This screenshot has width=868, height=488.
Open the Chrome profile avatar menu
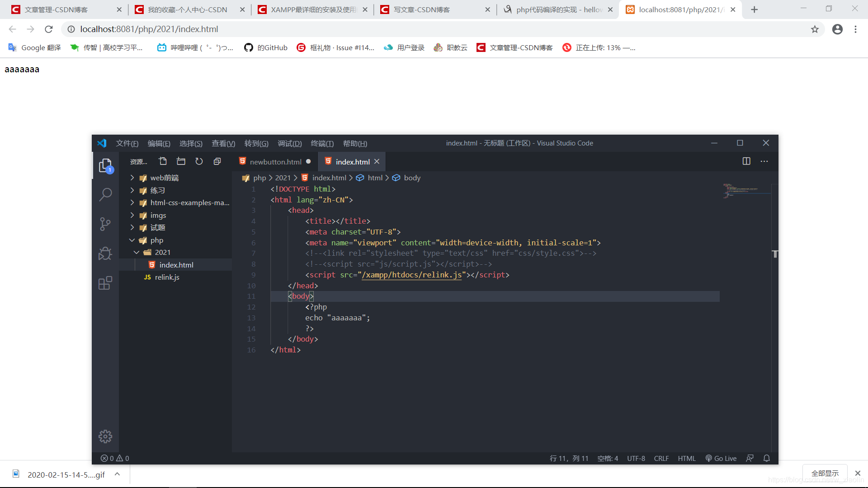click(x=837, y=29)
